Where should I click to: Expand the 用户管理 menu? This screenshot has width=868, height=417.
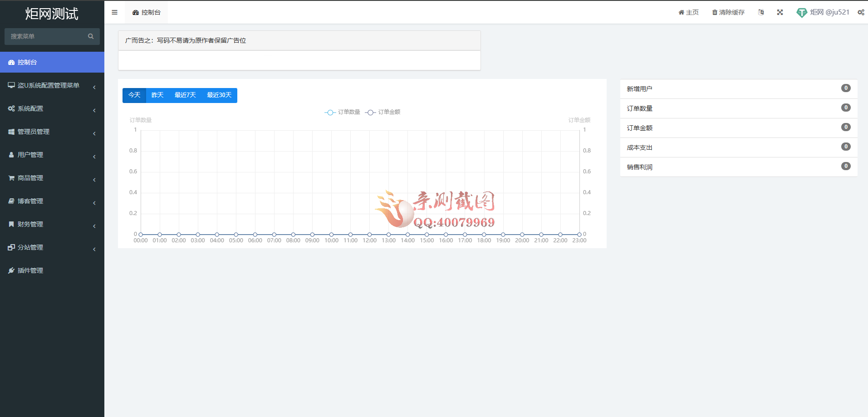click(x=30, y=154)
